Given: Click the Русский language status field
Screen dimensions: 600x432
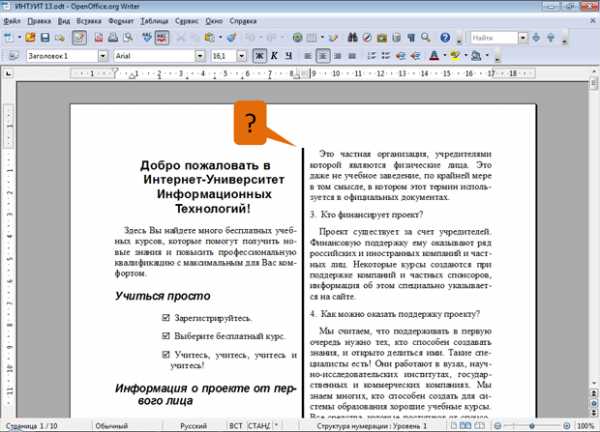Looking at the screenshot, I should pyautogui.click(x=193, y=426).
